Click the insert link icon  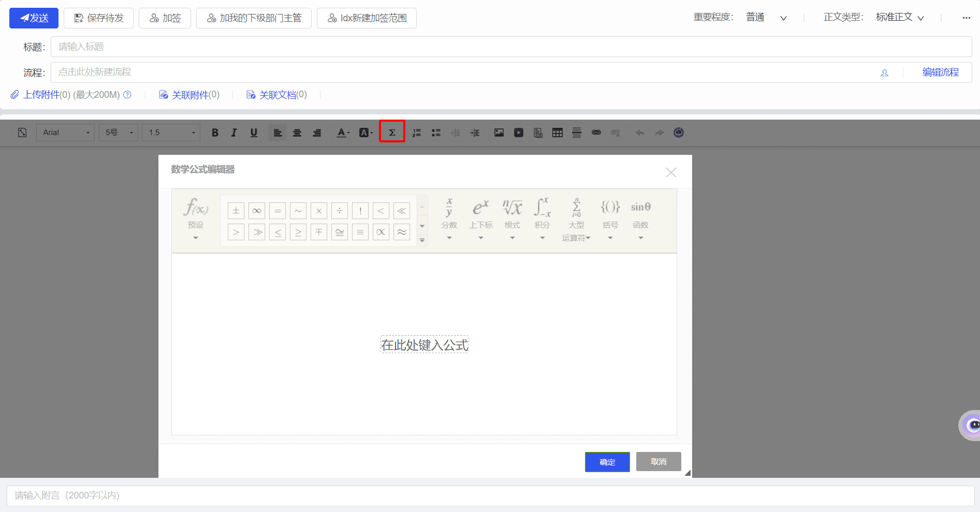tap(596, 133)
